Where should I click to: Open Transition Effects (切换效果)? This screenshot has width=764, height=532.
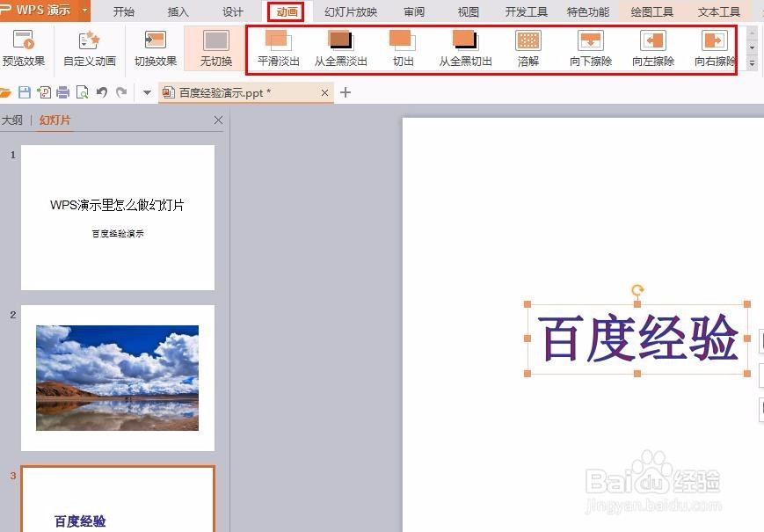(156, 48)
